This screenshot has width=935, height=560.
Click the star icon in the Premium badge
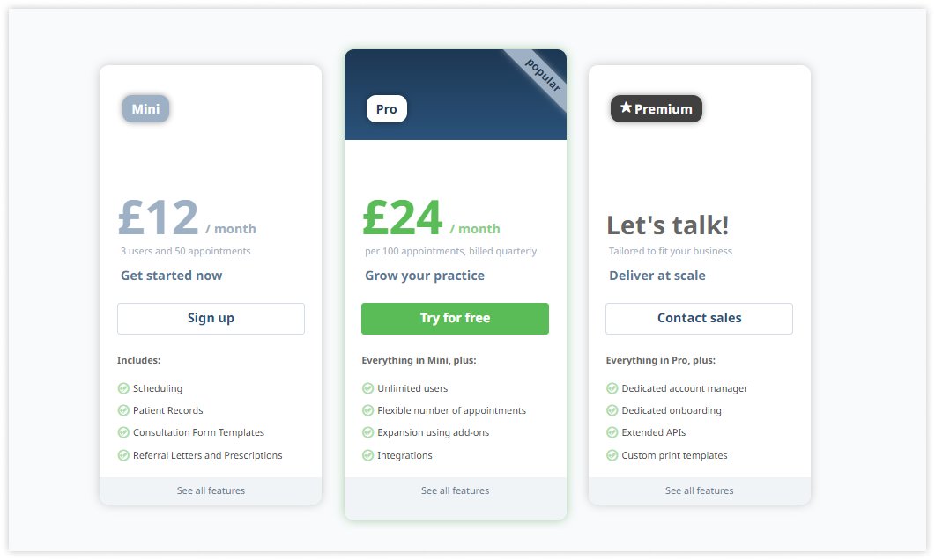[626, 108]
